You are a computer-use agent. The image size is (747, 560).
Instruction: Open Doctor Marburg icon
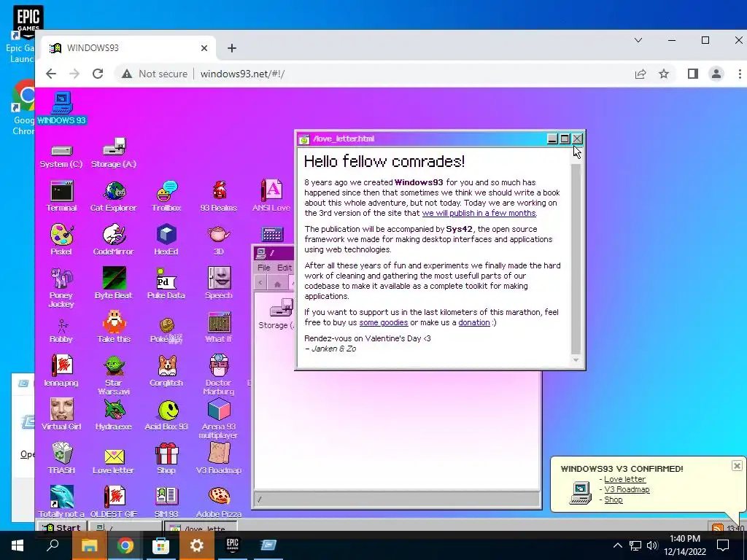(x=219, y=375)
